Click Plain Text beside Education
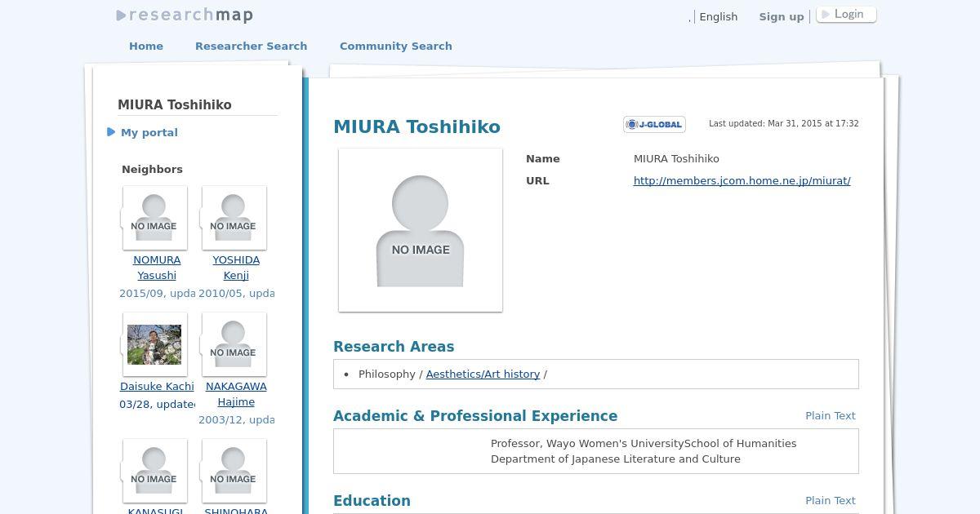 click(x=831, y=500)
